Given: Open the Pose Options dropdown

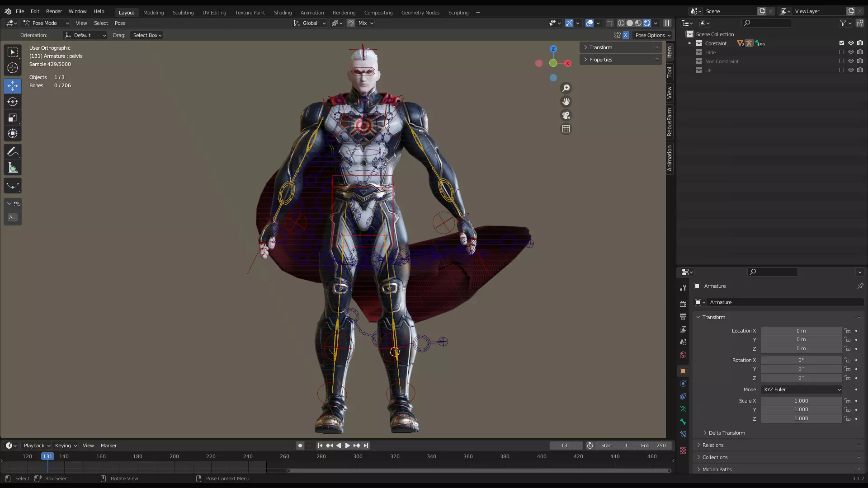Looking at the screenshot, I should tap(653, 35).
